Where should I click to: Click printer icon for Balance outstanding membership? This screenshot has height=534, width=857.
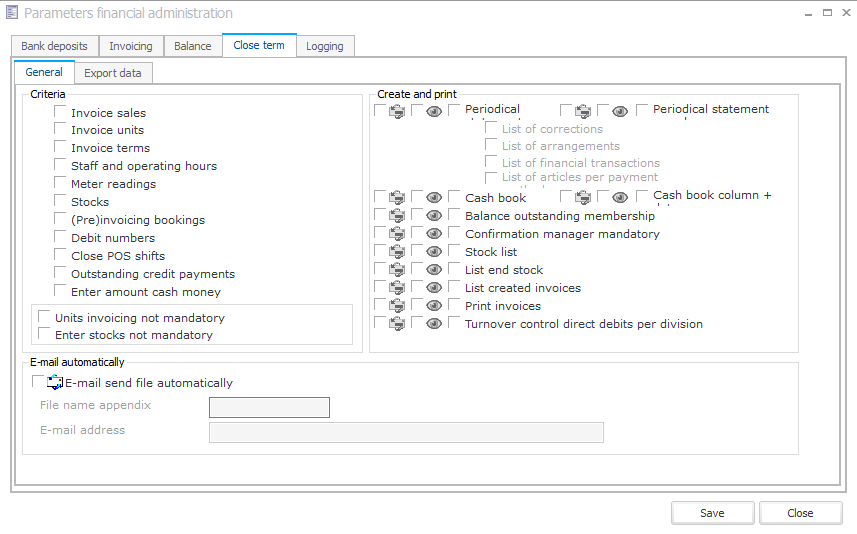pos(397,215)
